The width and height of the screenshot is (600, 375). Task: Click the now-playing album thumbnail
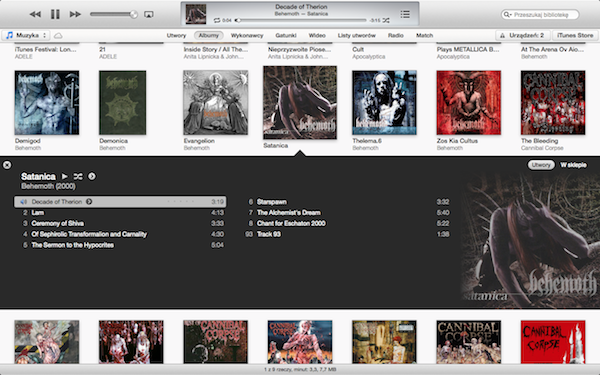pyautogui.click(x=196, y=14)
